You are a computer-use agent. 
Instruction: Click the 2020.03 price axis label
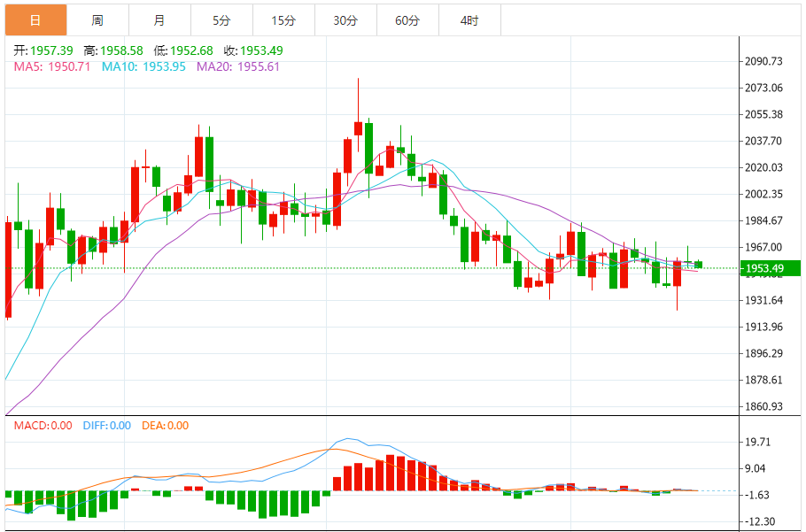tap(763, 167)
